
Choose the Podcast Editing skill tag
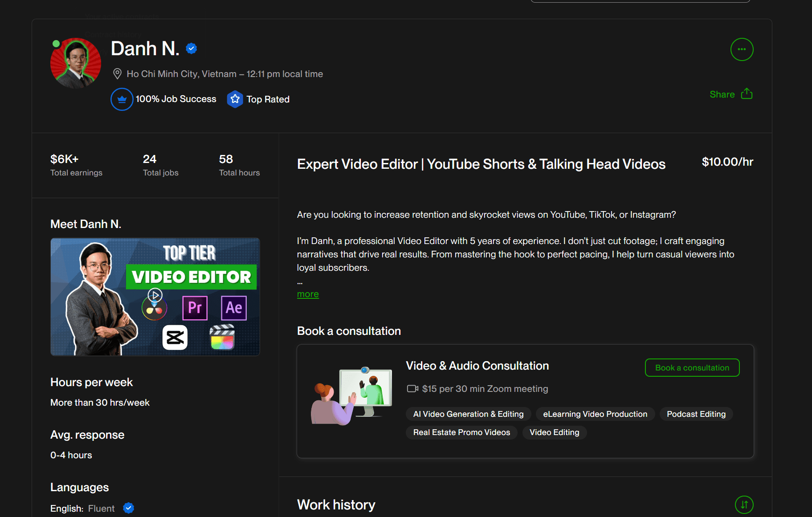tap(696, 414)
